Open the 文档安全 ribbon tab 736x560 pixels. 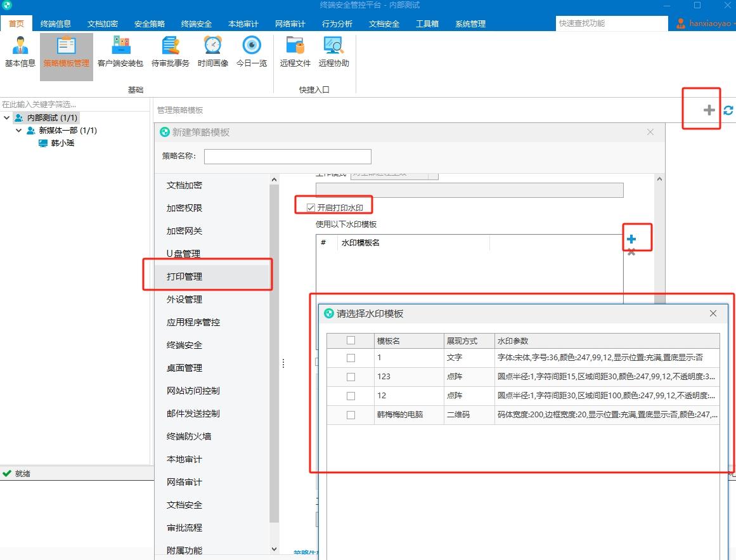tap(384, 23)
